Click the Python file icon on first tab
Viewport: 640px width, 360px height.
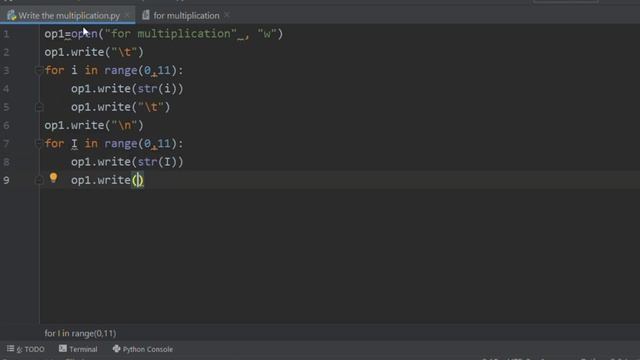tap(11, 16)
